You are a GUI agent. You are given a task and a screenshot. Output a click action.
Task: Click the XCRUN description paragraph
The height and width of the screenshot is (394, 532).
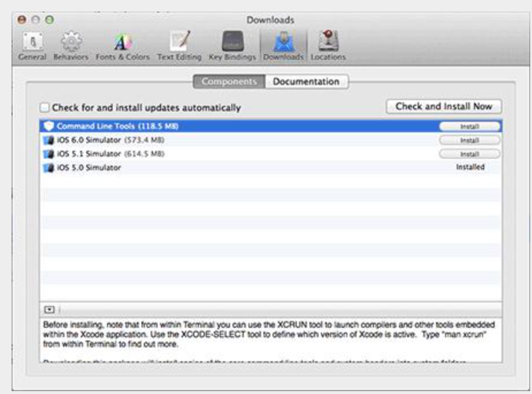(x=269, y=334)
